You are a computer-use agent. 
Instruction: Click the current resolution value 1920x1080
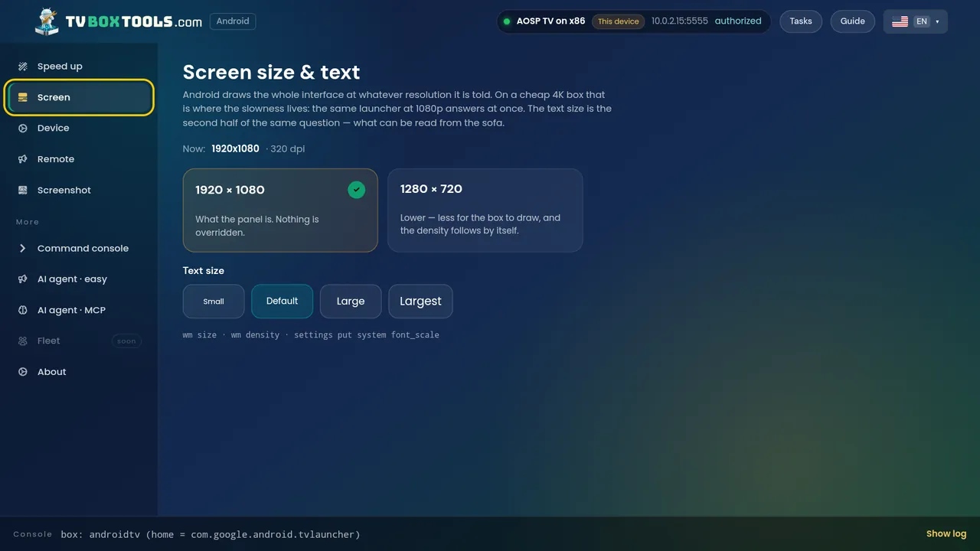pyautogui.click(x=236, y=148)
